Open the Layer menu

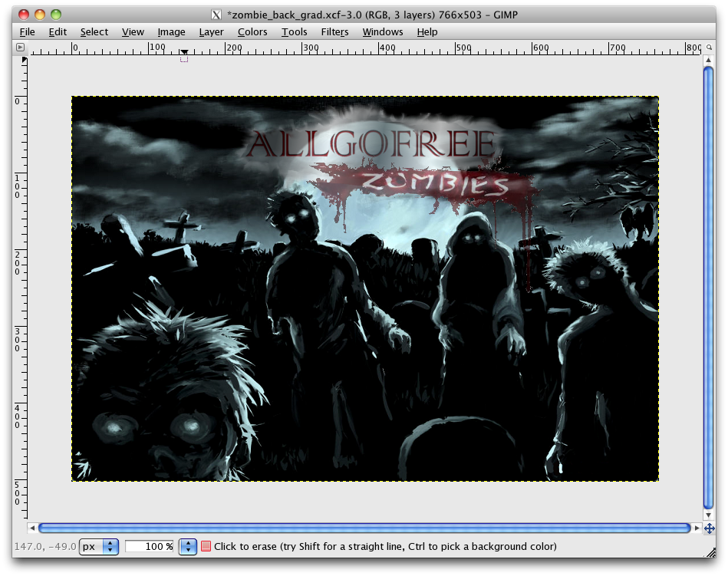211,32
